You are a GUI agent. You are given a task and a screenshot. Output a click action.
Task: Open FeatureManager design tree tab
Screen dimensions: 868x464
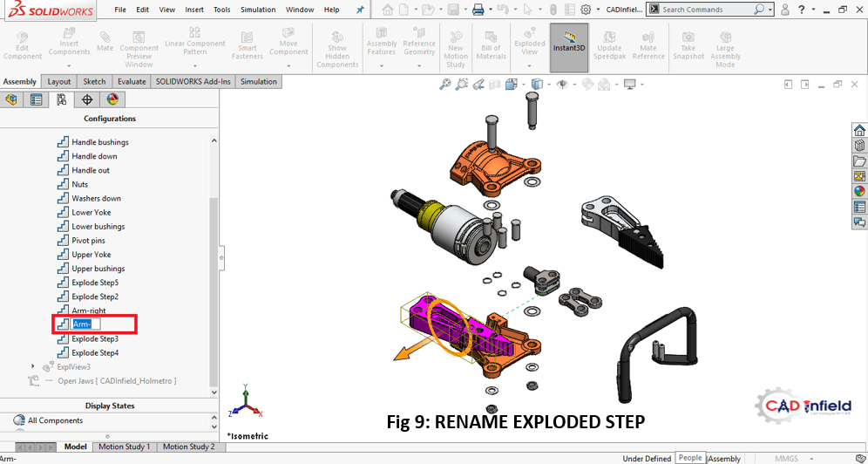pos(11,99)
